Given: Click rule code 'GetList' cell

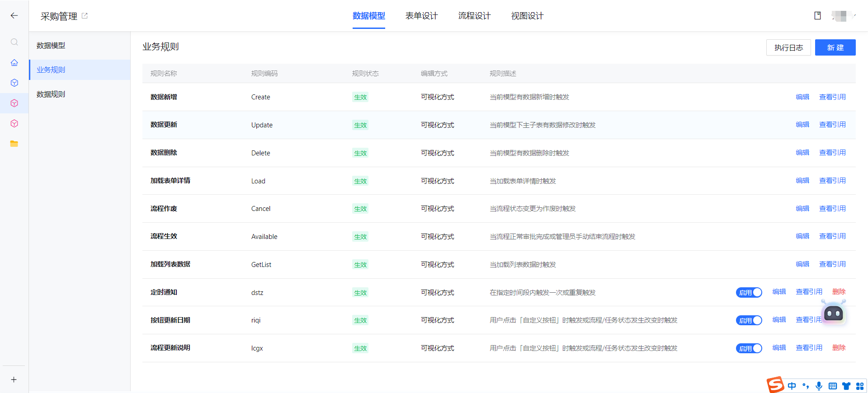Looking at the screenshot, I should [261, 264].
